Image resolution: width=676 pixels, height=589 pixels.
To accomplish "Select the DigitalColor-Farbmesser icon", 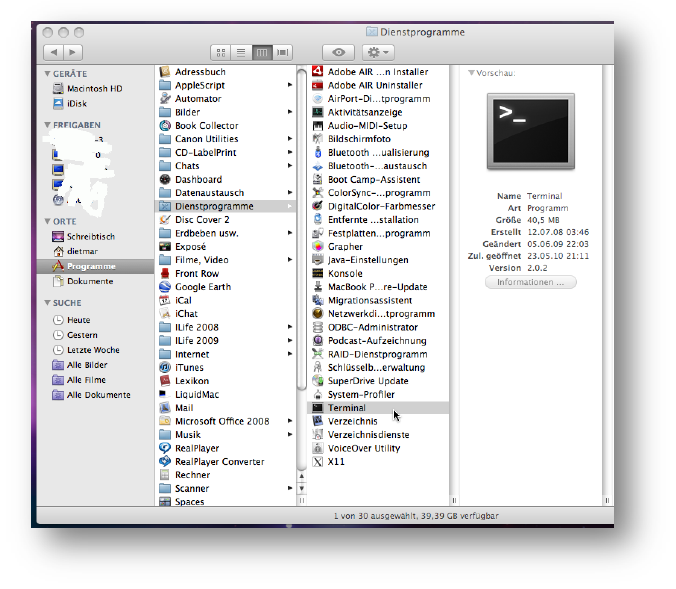I will [318, 206].
